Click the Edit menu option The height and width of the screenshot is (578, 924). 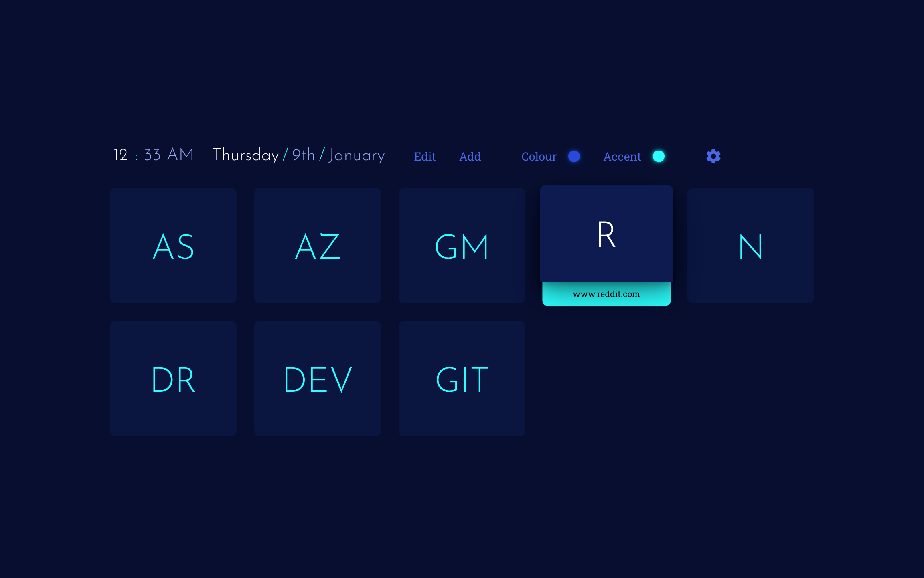424,156
